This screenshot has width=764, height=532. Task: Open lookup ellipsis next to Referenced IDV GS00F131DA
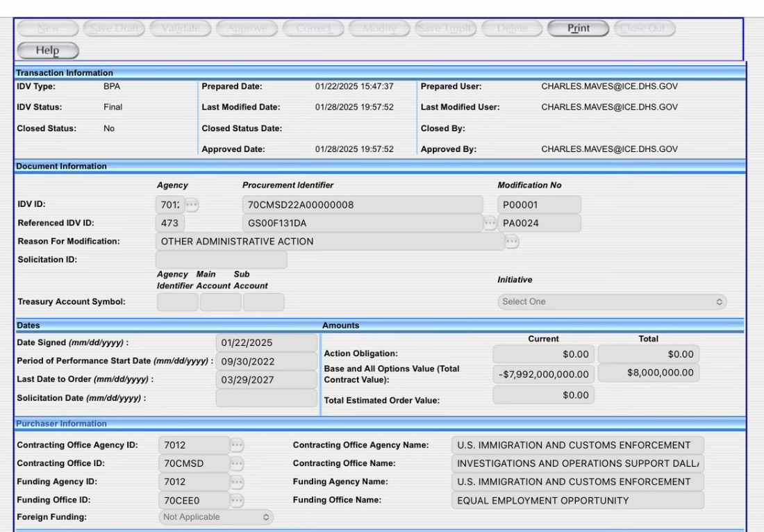(x=490, y=223)
